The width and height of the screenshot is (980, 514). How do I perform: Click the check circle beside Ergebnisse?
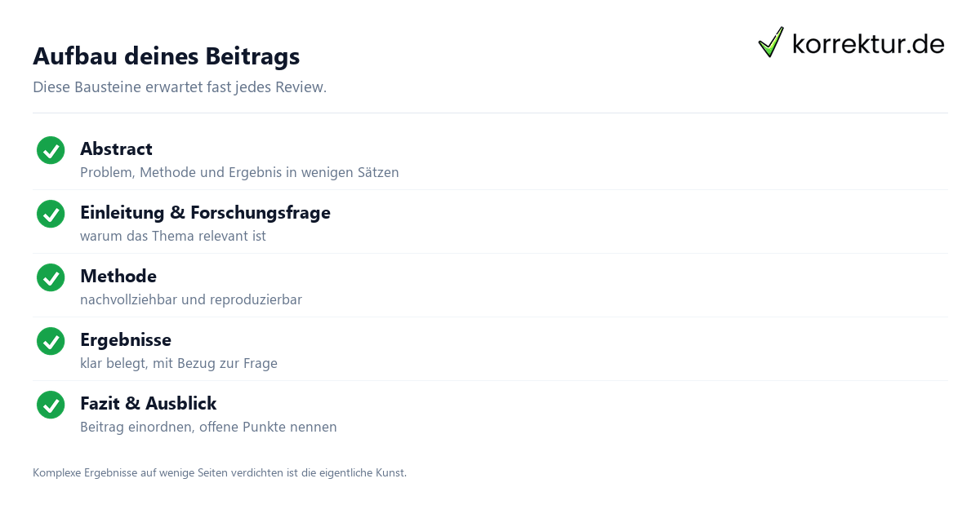coord(51,341)
